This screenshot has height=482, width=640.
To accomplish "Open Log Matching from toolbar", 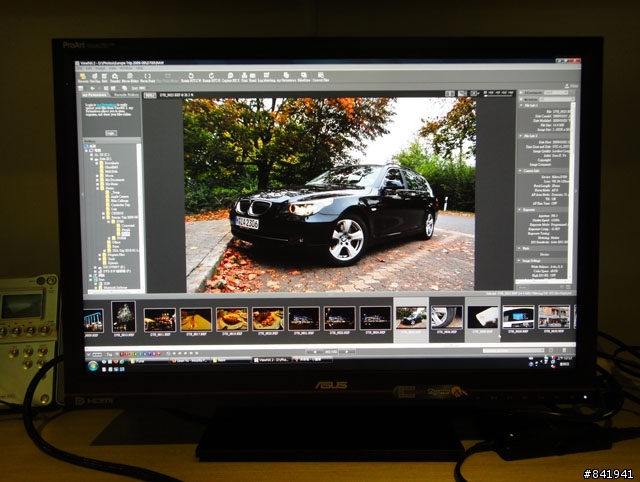I will pyautogui.click(x=266, y=78).
